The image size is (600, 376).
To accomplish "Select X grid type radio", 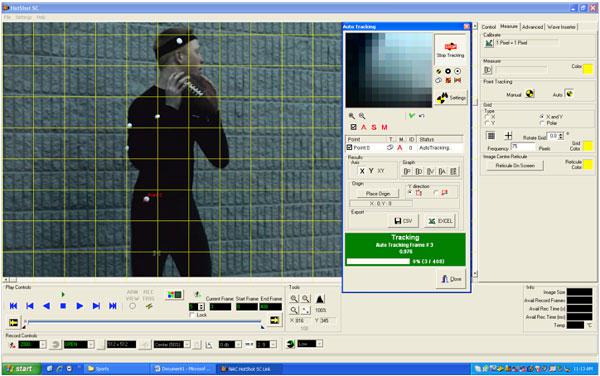I will (x=487, y=117).
